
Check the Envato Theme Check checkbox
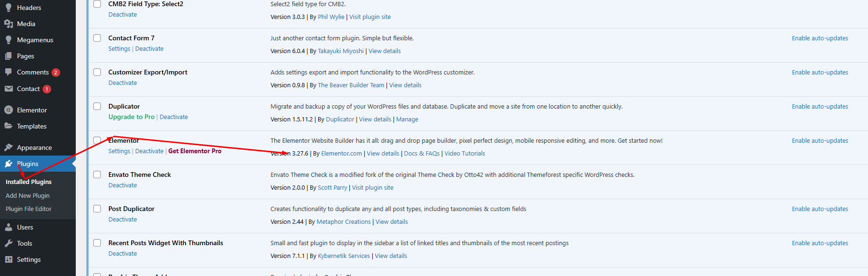[97, 175]
